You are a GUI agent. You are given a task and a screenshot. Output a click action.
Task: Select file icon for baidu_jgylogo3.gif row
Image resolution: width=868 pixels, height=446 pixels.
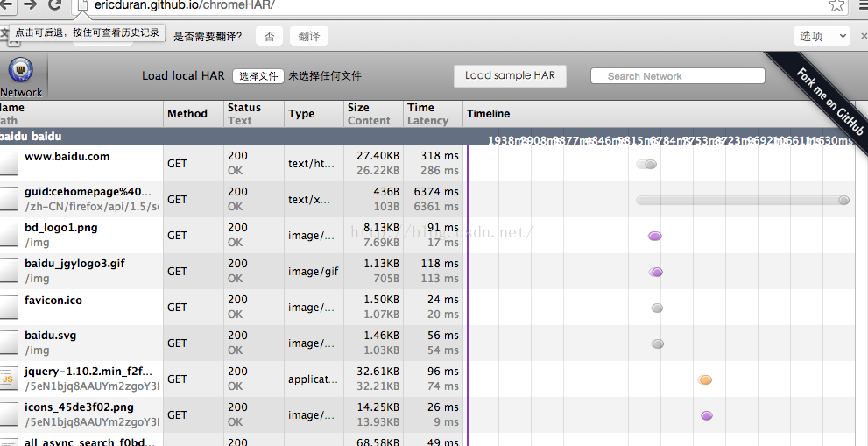point(8,271)
